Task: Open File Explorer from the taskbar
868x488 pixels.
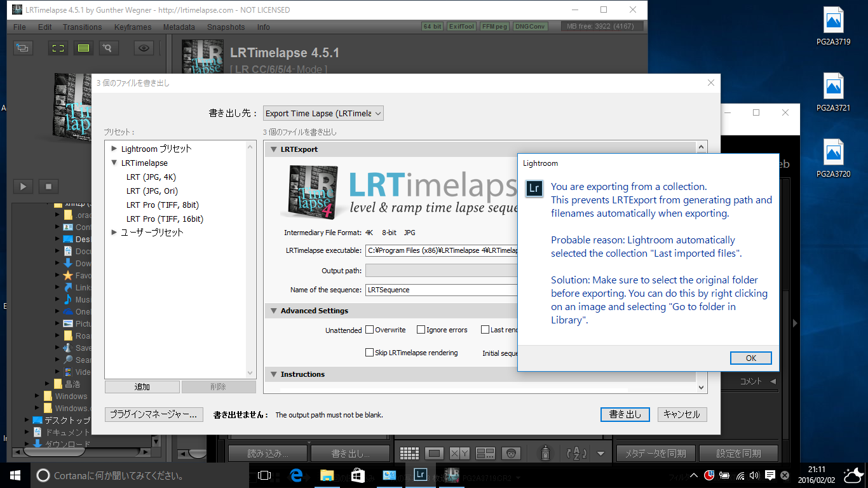Action: pos(327,475)
